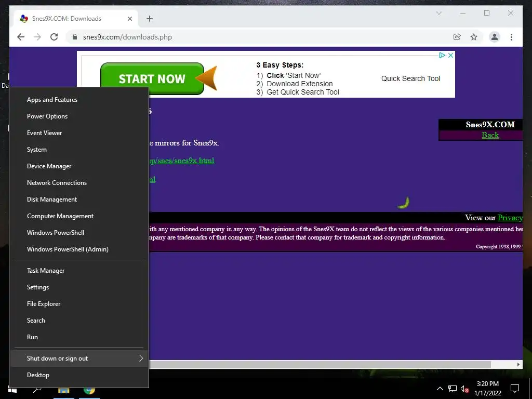
Task: Click the Chrome forward arrow
Action: pyautogui.click(x=37, y=37)
